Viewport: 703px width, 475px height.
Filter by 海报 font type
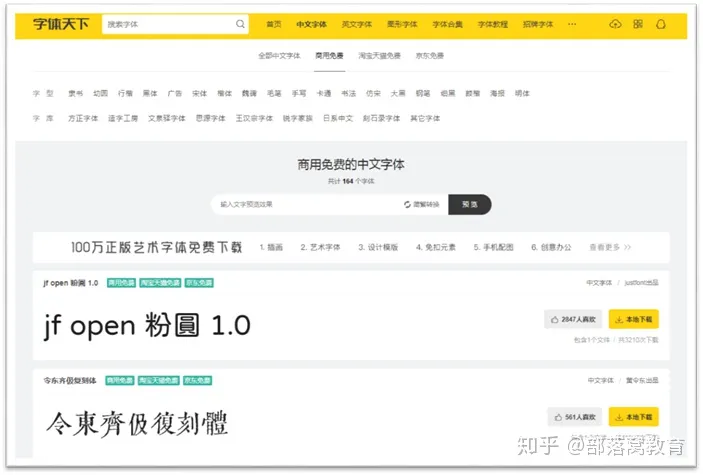coord(497,93)
